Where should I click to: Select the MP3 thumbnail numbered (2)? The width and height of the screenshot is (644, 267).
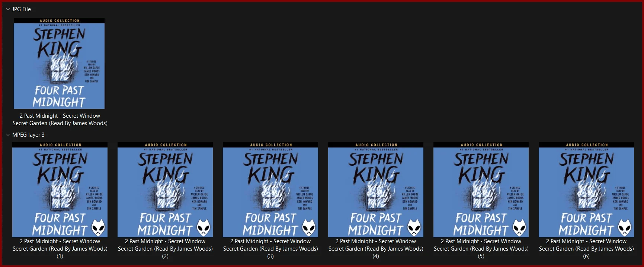pos(165,190)
